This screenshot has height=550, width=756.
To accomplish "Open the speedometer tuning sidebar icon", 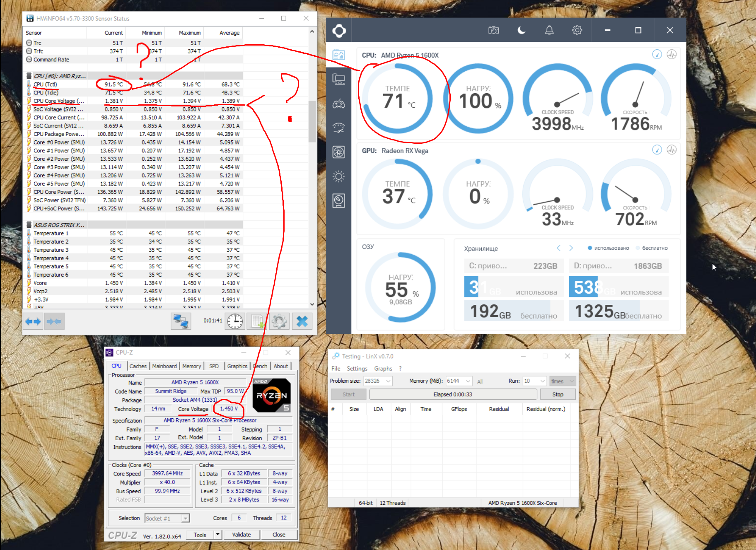I will pyautogui.click(x=338, y=128).
